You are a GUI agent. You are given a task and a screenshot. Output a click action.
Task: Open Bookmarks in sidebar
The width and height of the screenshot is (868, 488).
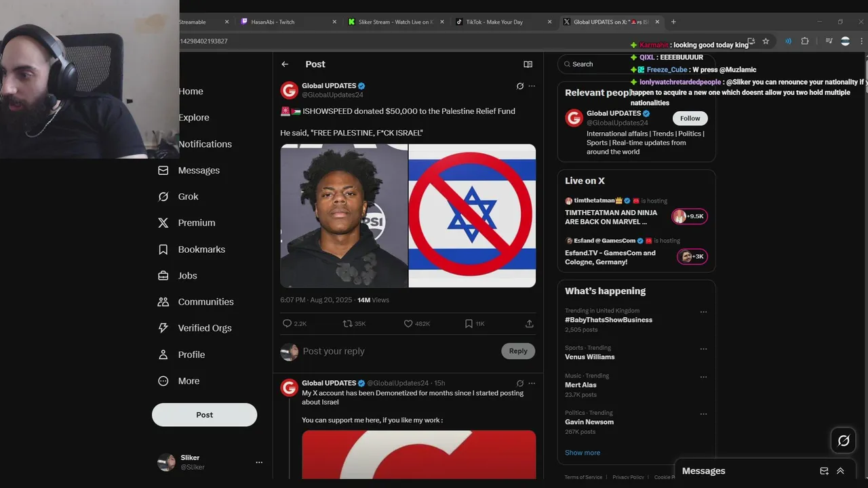tap(191, 249)
